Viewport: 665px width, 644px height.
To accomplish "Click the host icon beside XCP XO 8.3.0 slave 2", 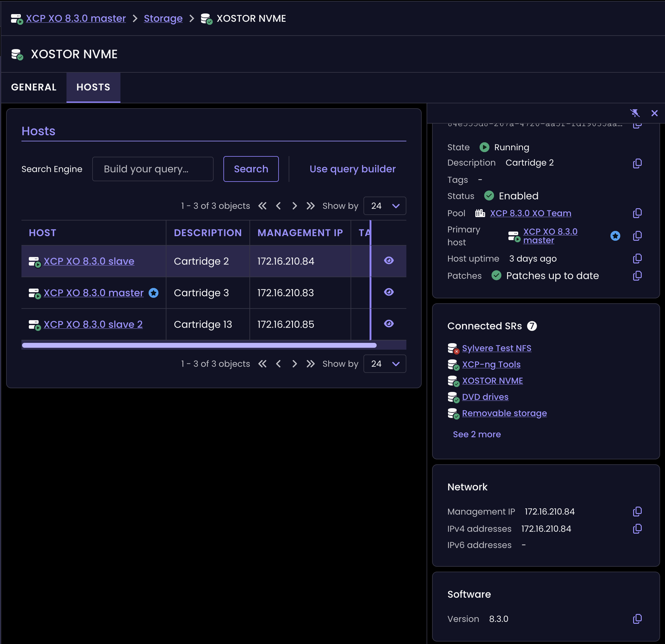I will [35, 325].
